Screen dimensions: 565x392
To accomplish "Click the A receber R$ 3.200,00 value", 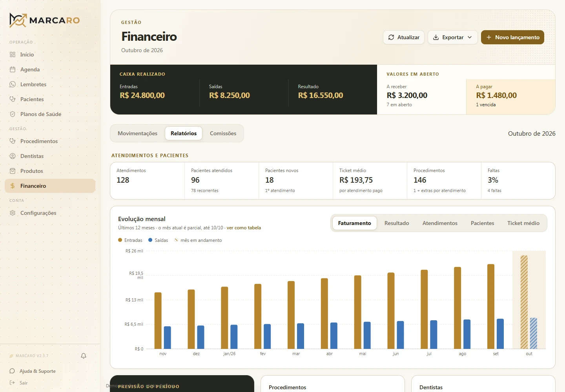I will click(407, 95).
